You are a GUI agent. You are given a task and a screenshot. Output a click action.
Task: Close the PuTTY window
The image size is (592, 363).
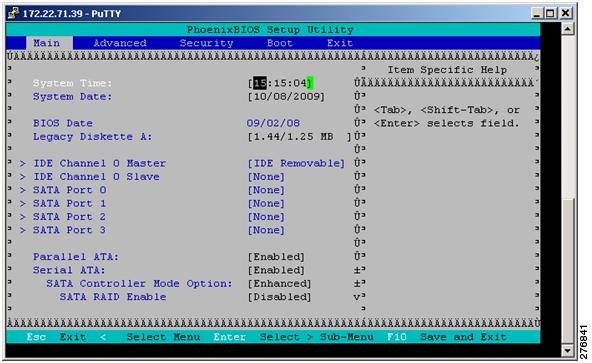[x=565, y=14]
